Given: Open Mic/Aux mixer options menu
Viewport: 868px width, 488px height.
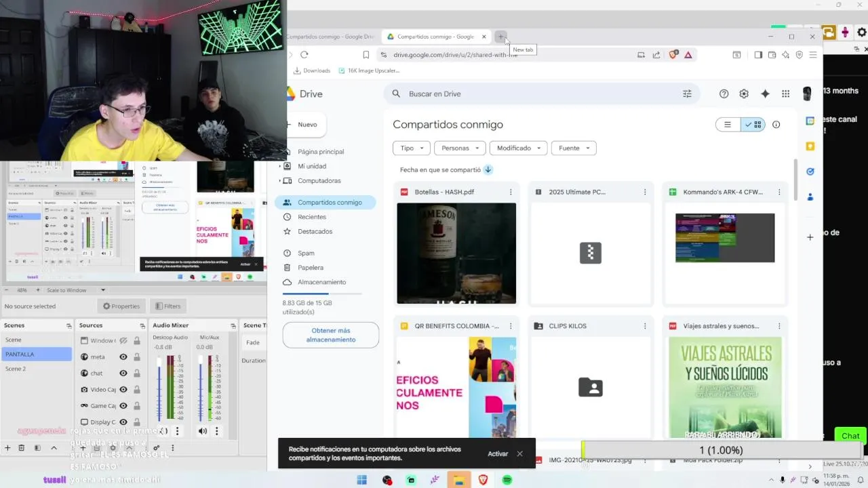Looking at the screenshot, I should pos(217,431).
